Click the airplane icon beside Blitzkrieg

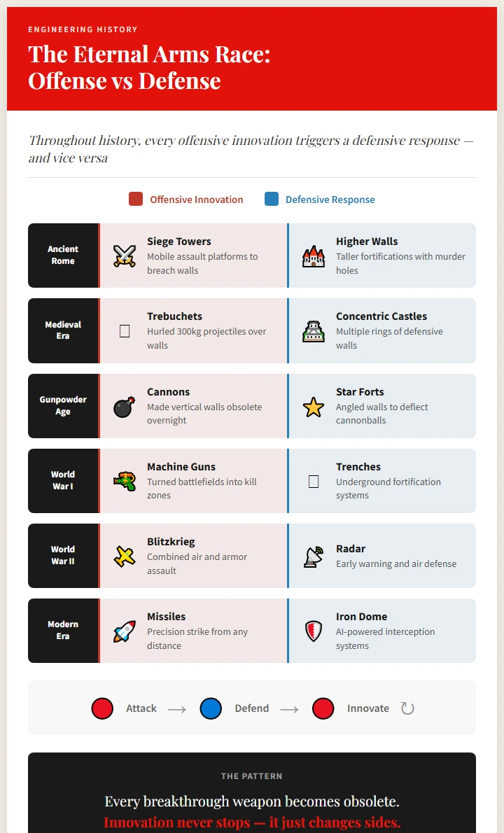125,556
